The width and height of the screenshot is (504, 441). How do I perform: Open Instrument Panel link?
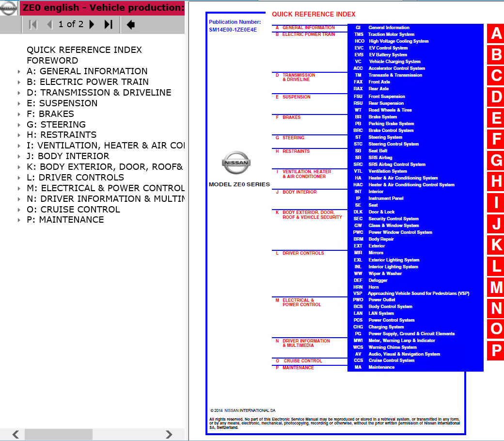coord(386,198)
